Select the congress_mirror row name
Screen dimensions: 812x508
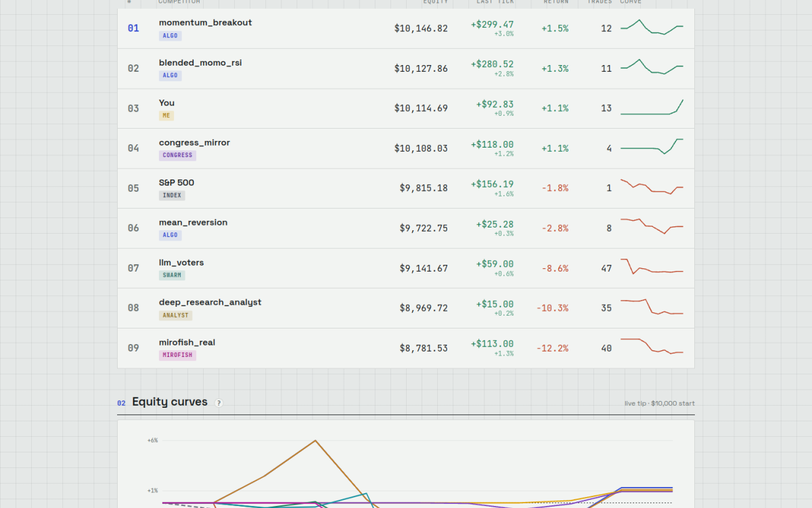coord(194,142)
